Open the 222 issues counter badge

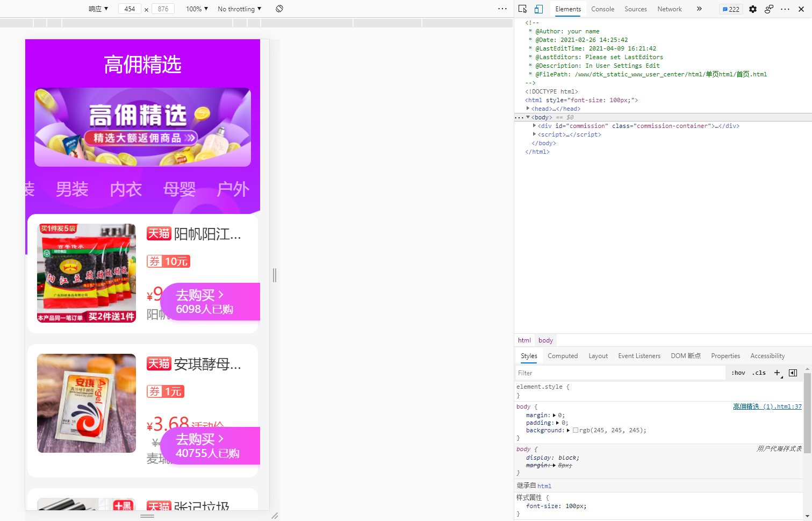coord(731,9)
